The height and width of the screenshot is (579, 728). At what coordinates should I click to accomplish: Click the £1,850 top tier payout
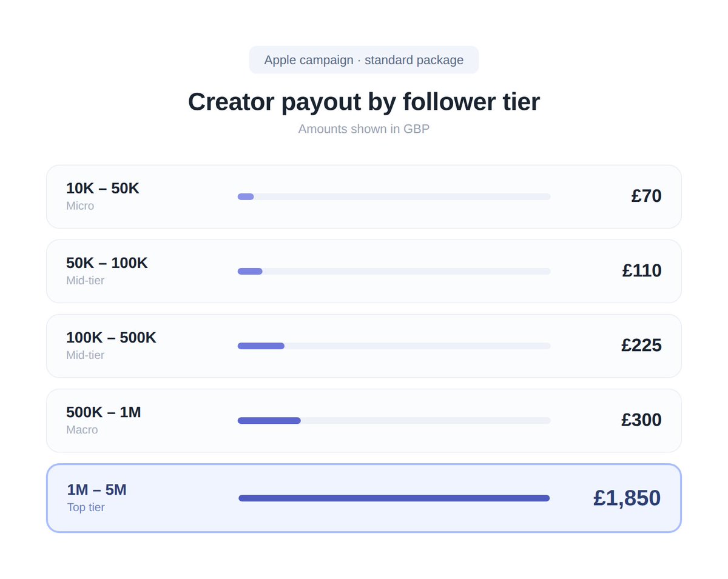coord(627,498)
